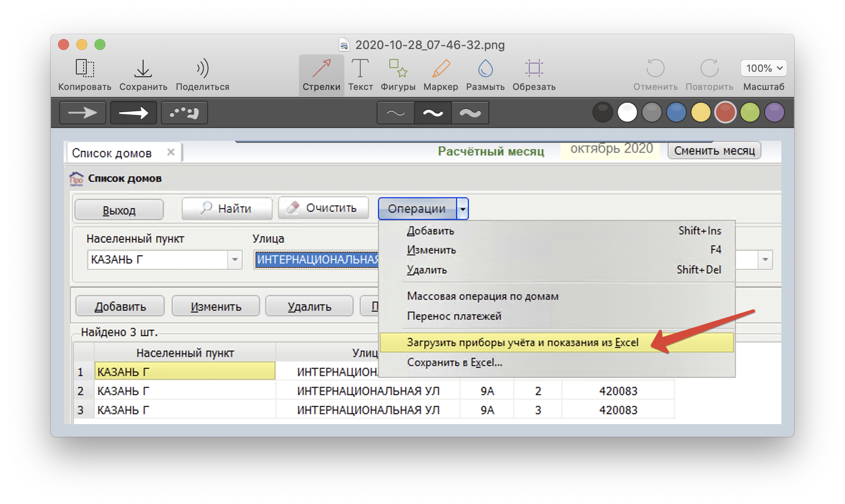Select the thin line thickness
This screenshot has height=504, width=845.
(396, 113)
